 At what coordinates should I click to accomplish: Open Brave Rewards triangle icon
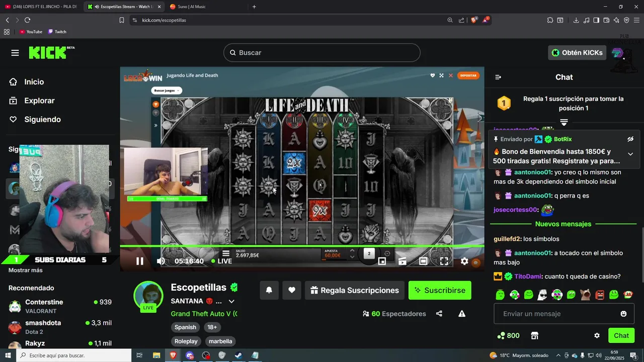(x=486, y=20)
